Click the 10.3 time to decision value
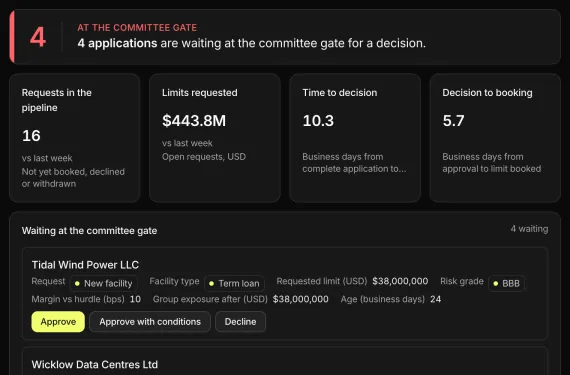 click(318, 121)
